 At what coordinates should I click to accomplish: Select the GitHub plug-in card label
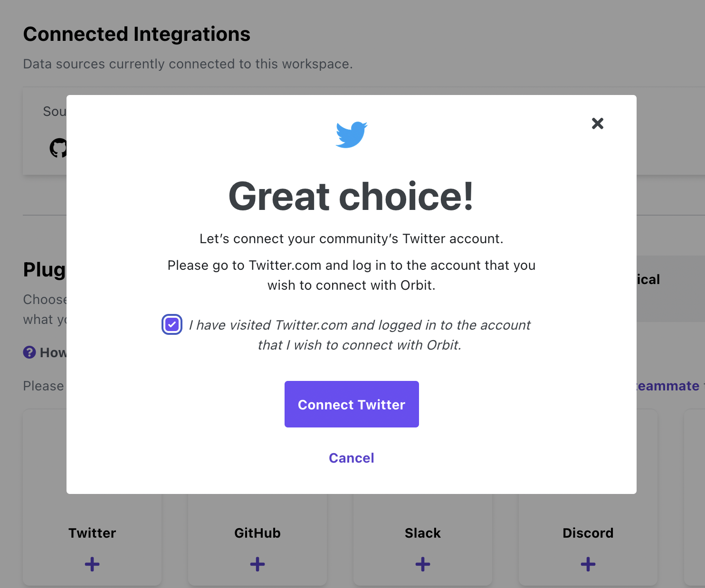[x=257, y=533]
